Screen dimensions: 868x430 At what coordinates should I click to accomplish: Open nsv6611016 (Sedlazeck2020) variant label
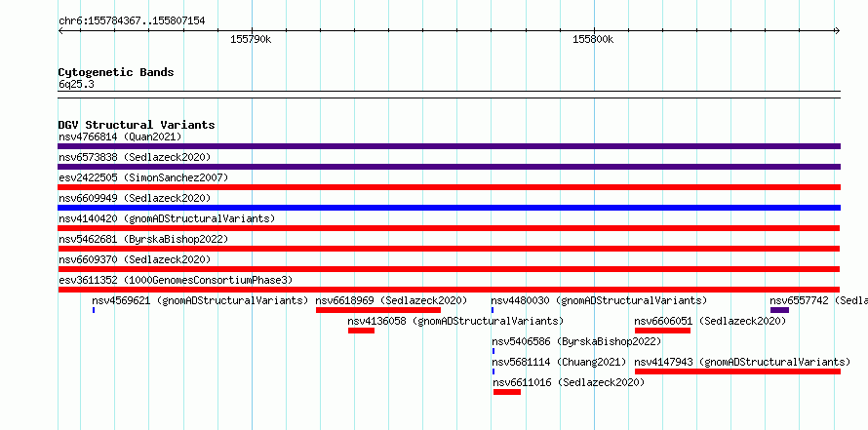tap(569, 382)
